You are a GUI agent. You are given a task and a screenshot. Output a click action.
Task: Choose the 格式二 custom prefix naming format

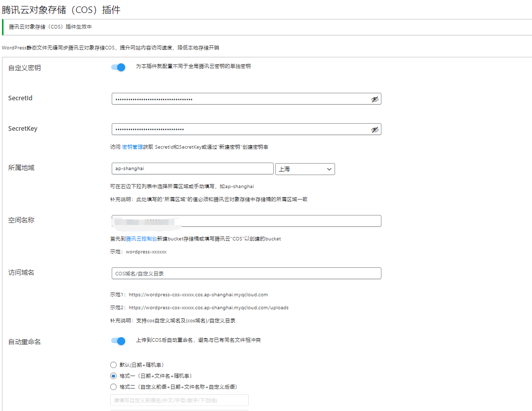coord(113,387)
